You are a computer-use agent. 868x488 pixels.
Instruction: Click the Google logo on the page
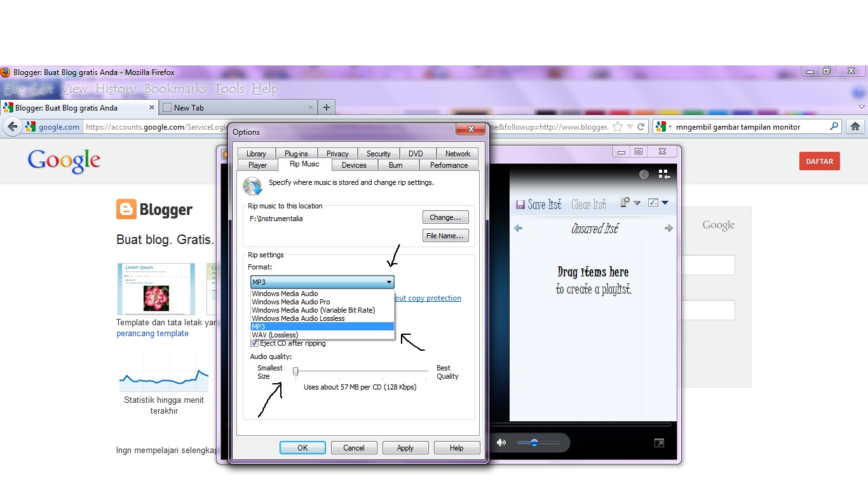point(64,161)
